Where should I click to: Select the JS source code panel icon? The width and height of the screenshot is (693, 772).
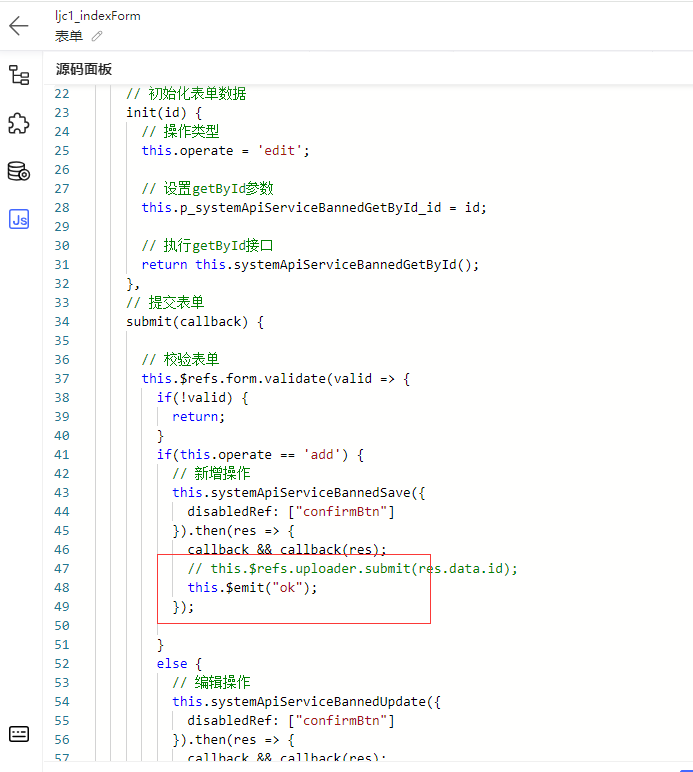point(19,219)
